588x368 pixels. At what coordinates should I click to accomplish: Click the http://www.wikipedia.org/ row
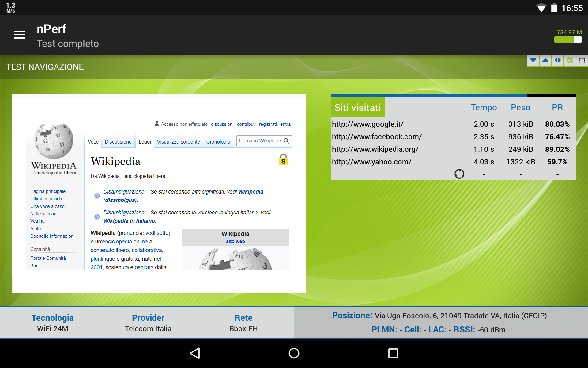pos(453,149)
